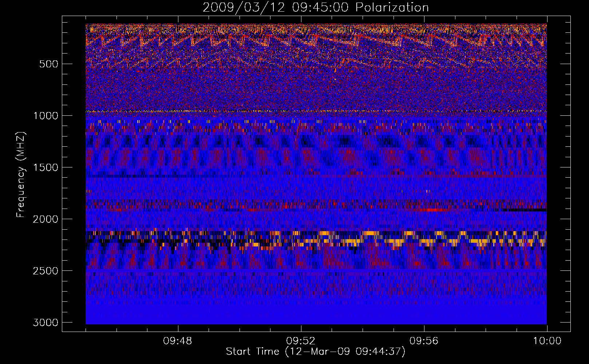Click the 3000 frequency tick label
This screenshot has height=364, width=589.
pos(46,323)
